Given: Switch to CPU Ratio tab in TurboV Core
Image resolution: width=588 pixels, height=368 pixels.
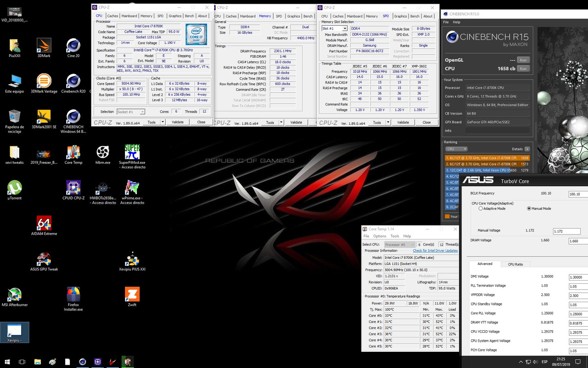Looking at the screenshot, I should (x=515, y=264).
